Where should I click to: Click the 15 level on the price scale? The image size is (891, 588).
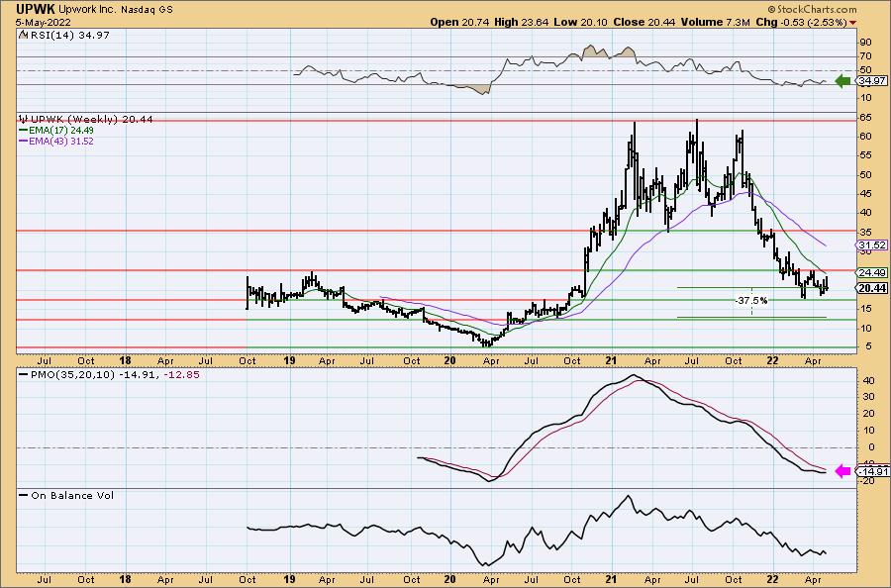[x=865, y=309]
